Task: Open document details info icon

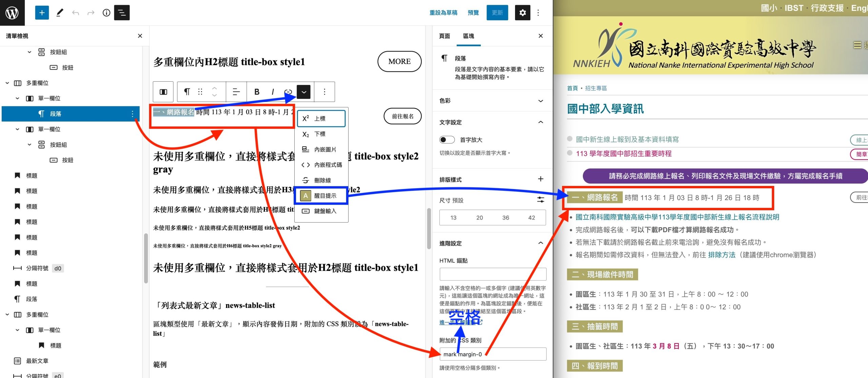Action: (106, 13)
